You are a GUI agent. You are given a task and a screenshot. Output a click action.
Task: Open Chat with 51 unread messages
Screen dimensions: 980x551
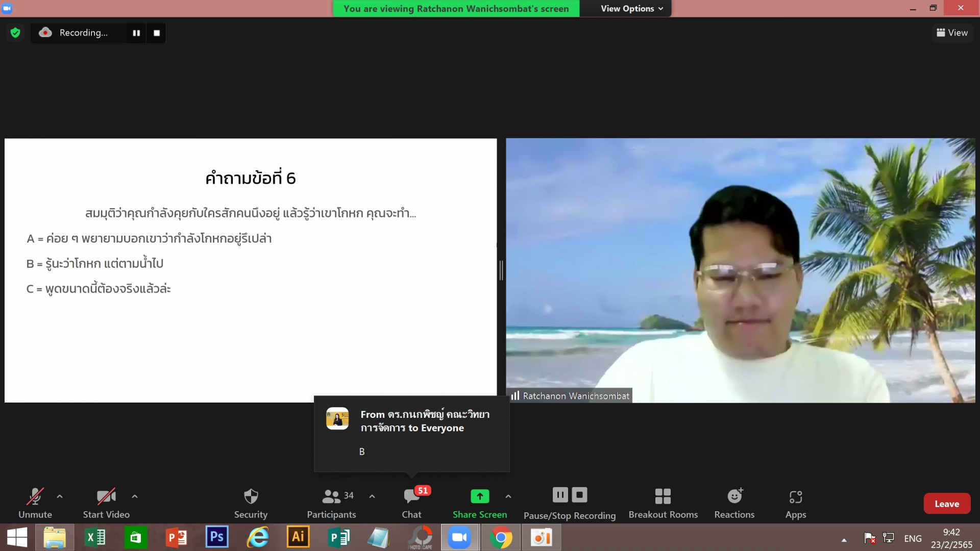click(x=412, y=503)
